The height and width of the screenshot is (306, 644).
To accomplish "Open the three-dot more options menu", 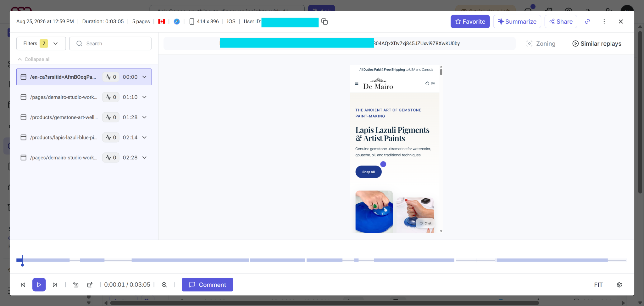I will pyautogui.click(x=604, y=21).
